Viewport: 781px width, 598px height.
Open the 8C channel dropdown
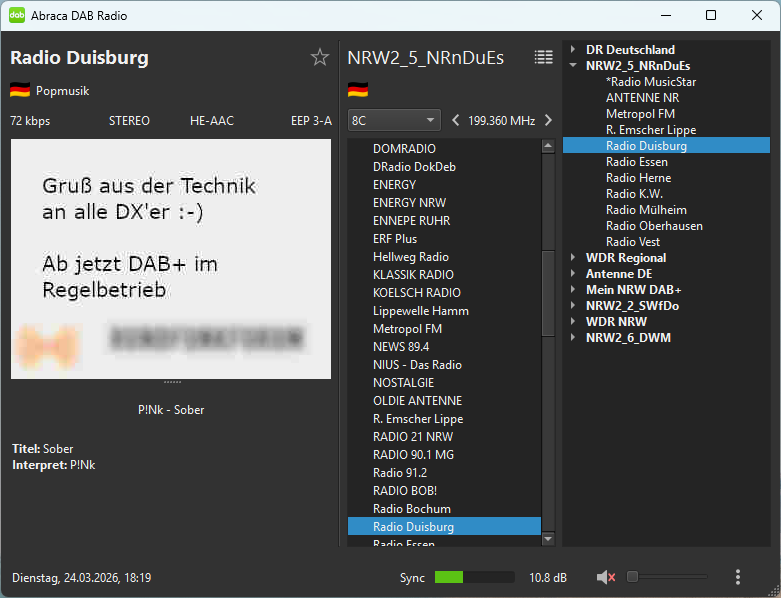394,120
